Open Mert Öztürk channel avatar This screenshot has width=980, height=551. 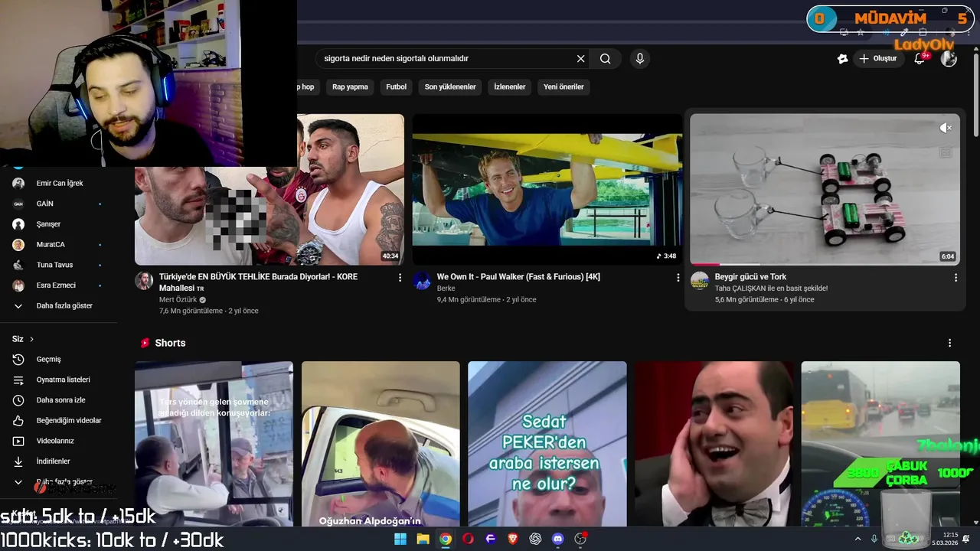pos(144,281)
